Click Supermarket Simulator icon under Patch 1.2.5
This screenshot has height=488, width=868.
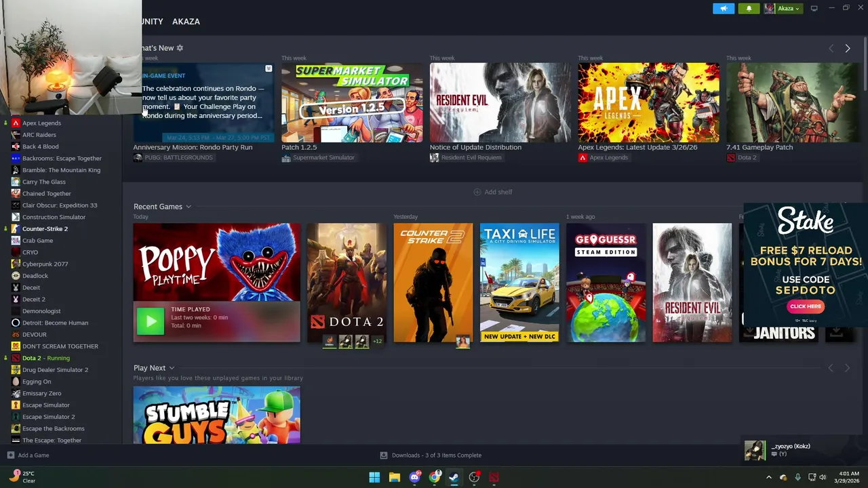point(286,158)
